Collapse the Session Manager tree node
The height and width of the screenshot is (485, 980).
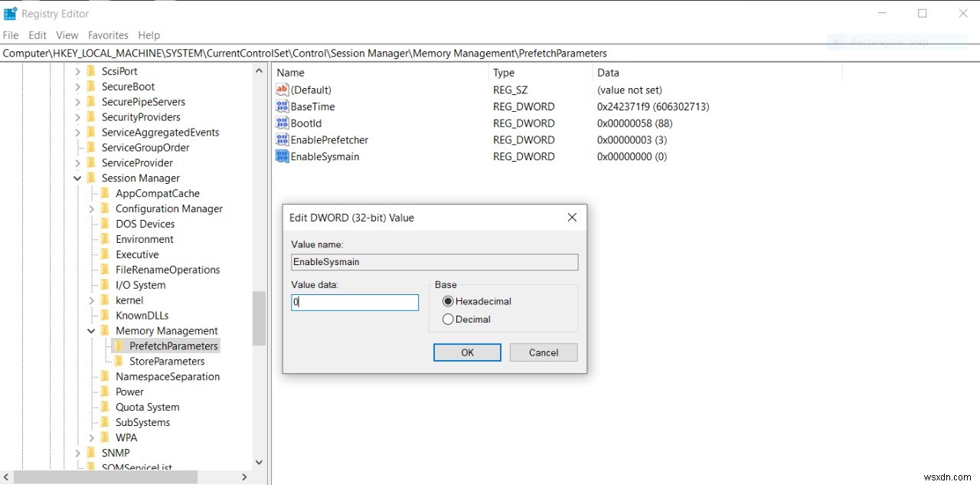point(77,178)
